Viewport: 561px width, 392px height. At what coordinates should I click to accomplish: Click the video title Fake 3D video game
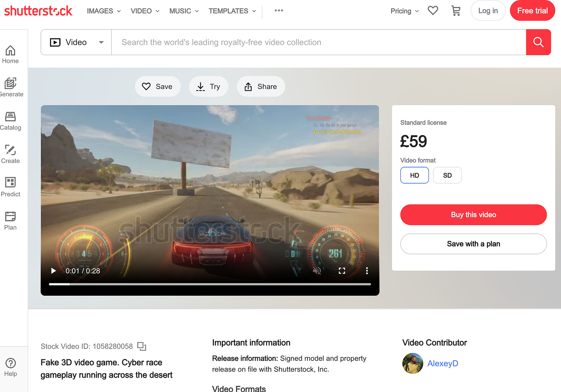click(107, 369)
